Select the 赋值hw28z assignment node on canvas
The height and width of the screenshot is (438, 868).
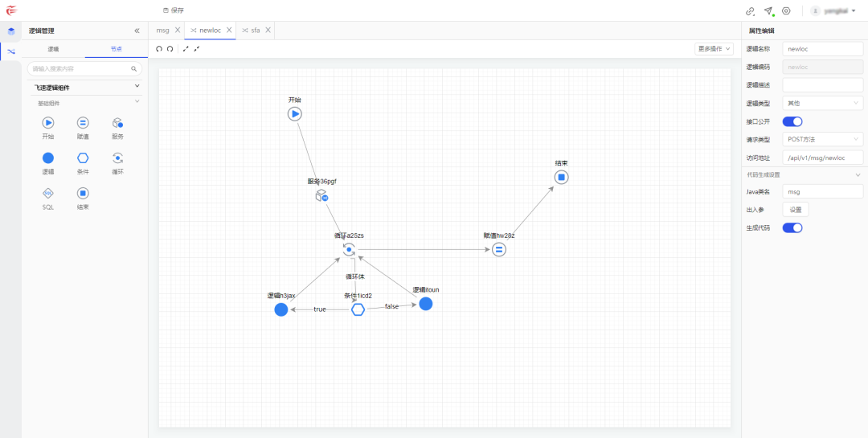click(x=499, y=250)
